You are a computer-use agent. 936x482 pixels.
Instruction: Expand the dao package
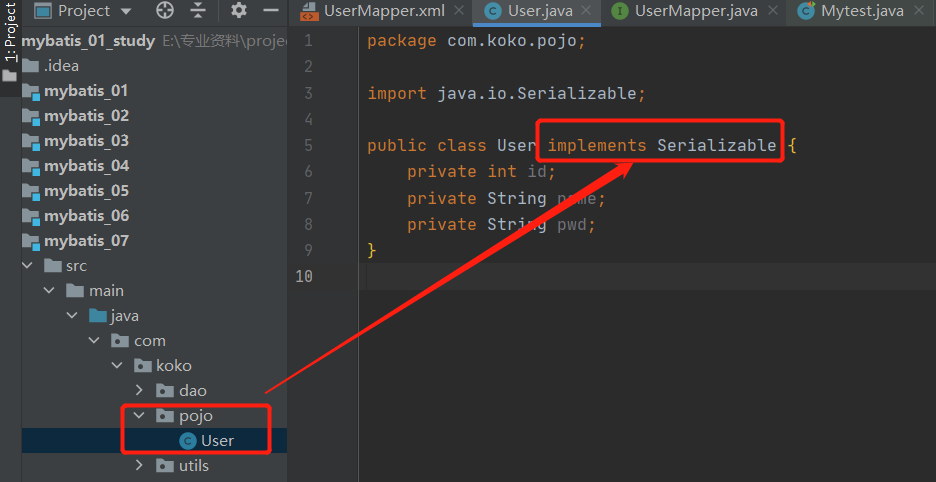(x=139, y=390)
